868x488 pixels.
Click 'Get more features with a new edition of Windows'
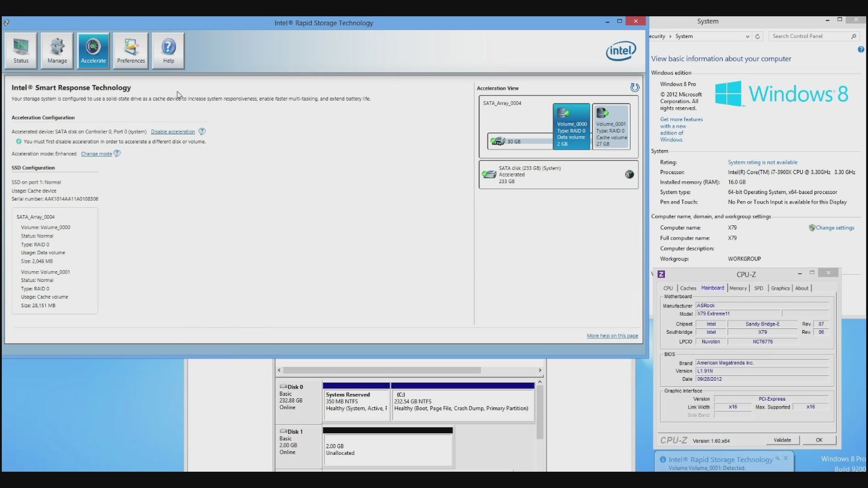[681, 130]
